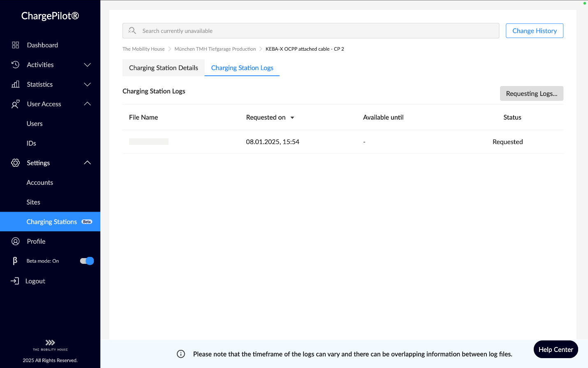Click the ChargePilot logo title
This screenshot has width=588, height=368.
[50, 16]
